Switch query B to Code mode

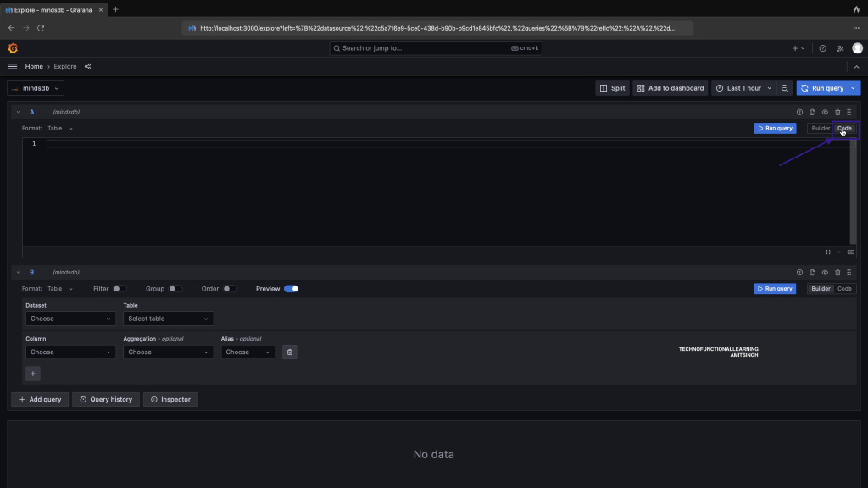click(844, 289)
